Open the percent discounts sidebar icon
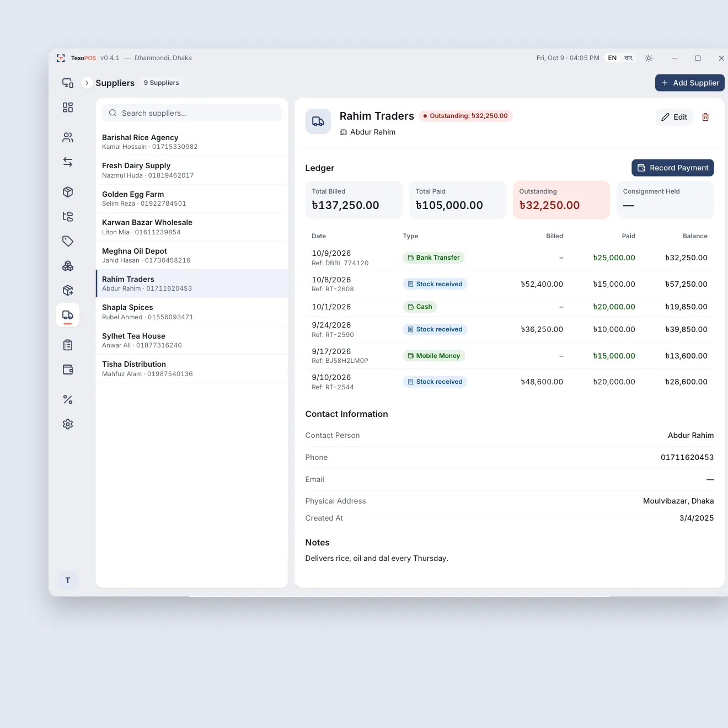Image resolution: width=728 pixels, height=728 pixels. 68,399
